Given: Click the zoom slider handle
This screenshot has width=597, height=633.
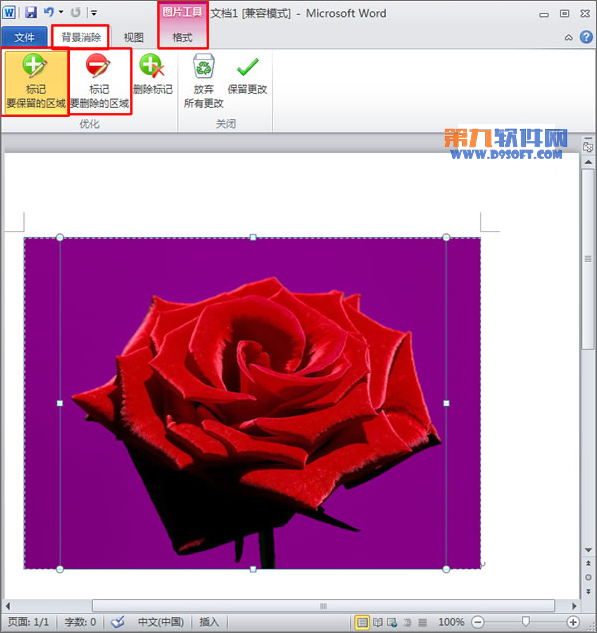Looking at the screenshot, I should pos(525,621).
